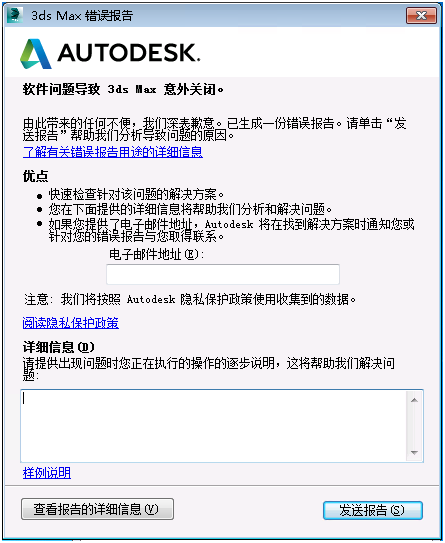Click the 电子邮件地址(E) label
Image resolution: width=445 pixels, height=543 pixels.
coord(157,255)
